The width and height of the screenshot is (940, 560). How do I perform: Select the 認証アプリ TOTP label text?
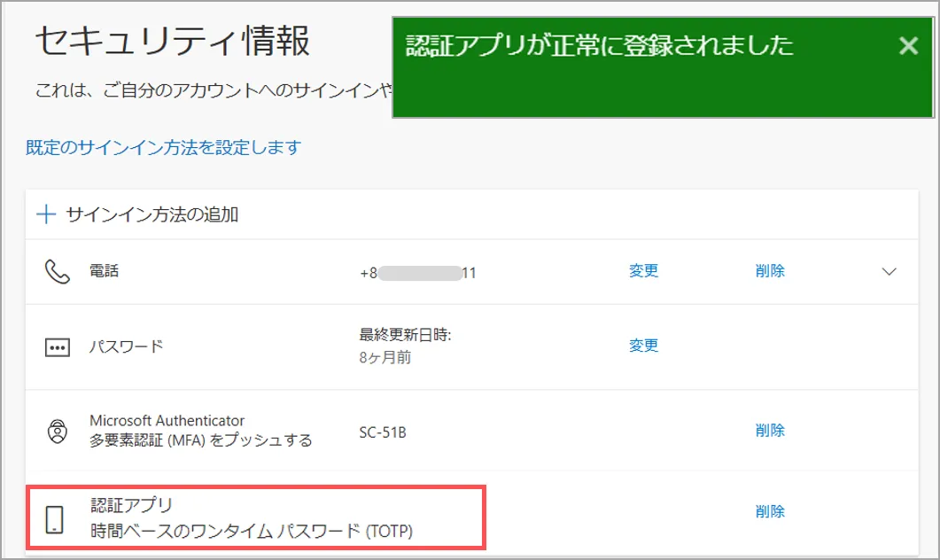[252, 532]
